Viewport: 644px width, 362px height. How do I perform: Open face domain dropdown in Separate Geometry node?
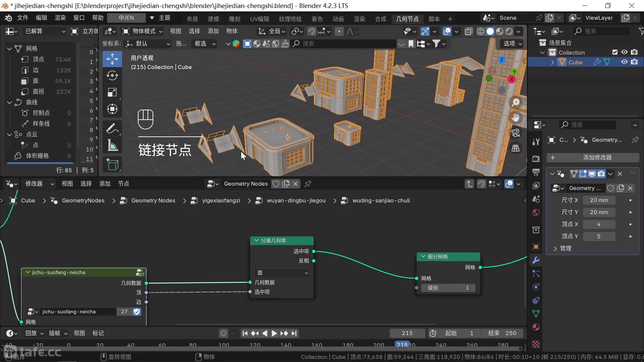(282, 273)
